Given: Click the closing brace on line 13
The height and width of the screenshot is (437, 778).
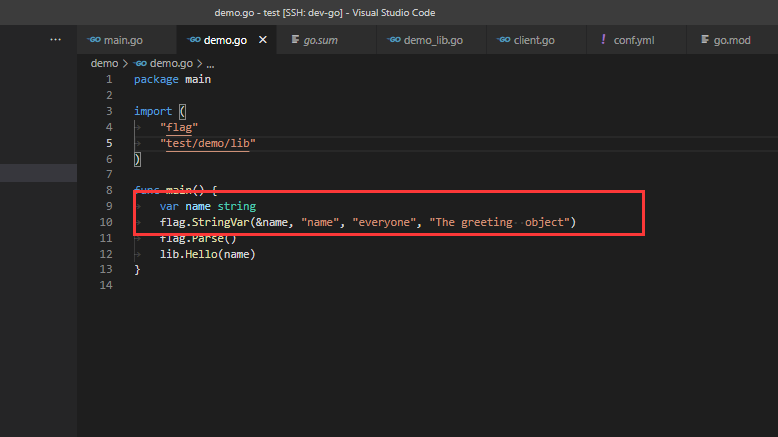Looking at the screenshot, I should [137, 269].
